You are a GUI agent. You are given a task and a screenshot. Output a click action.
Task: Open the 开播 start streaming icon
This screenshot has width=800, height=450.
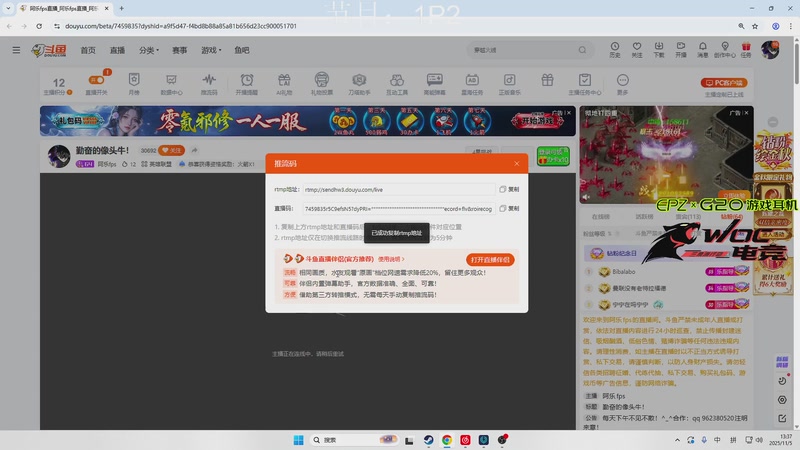(x=681, y=49)
